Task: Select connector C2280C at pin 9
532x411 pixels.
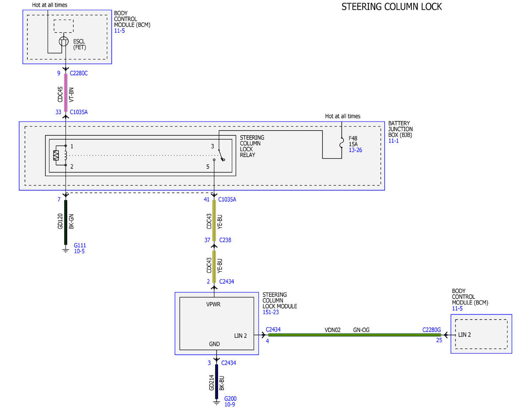Action: [x=79, y=73]
